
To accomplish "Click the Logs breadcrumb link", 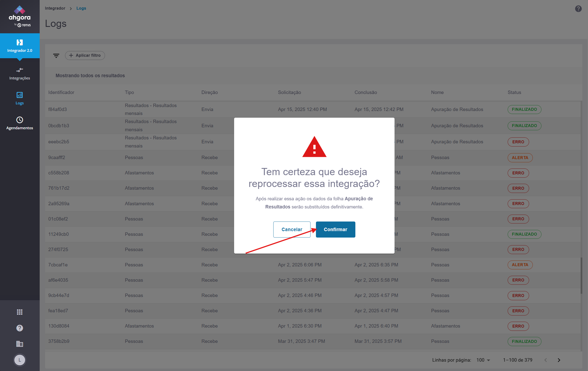I will (81, 8).
